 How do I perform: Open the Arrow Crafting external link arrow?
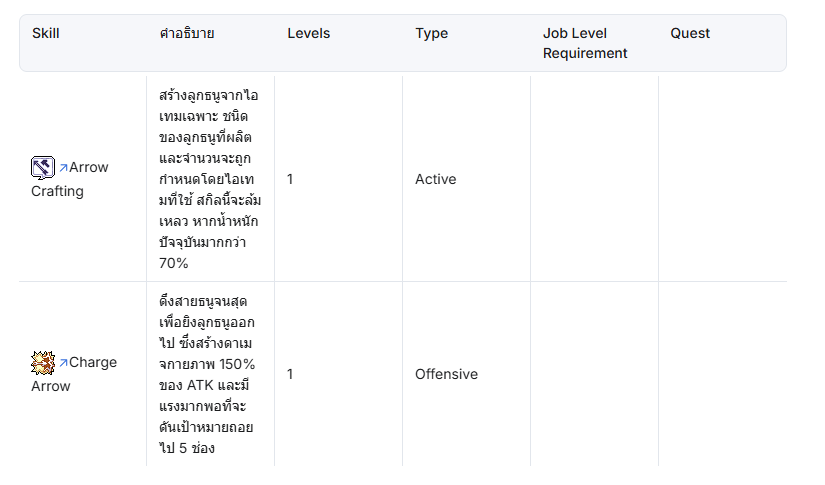tap(63, 168)
